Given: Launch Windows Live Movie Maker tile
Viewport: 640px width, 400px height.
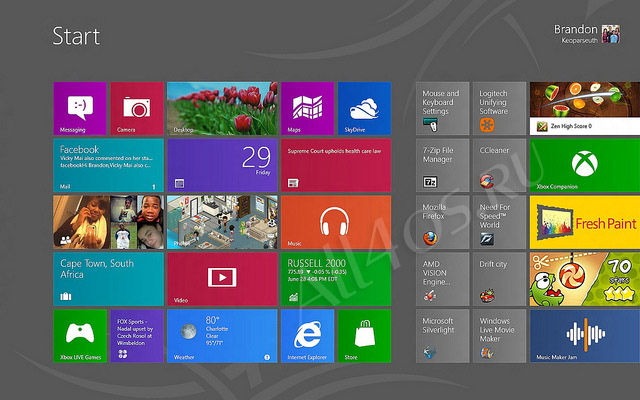Looking at the screenshot, I should point(499,336).
